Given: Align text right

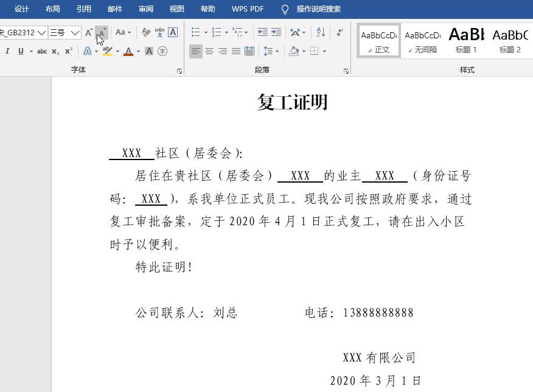Looking at the screenshot, I should pos(223,51).
